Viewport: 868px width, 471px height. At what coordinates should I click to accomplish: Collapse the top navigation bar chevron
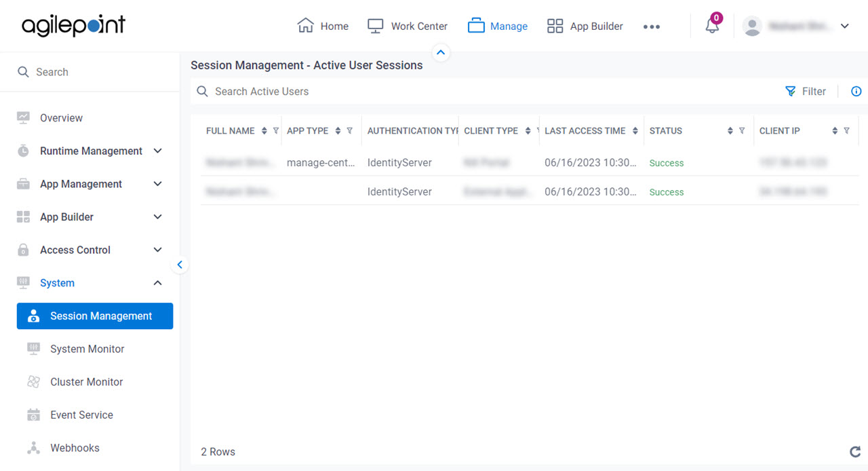pyautogui.click(x=441, y=52)
